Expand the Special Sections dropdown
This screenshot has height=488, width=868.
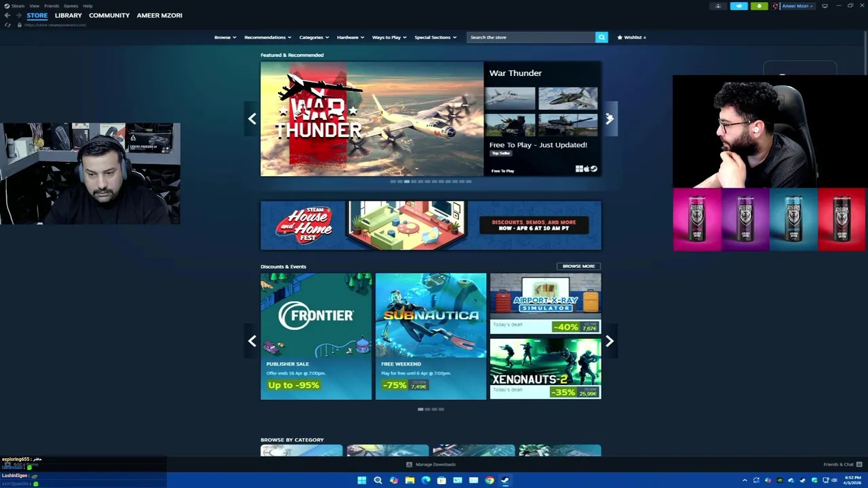tap(435, 37)
